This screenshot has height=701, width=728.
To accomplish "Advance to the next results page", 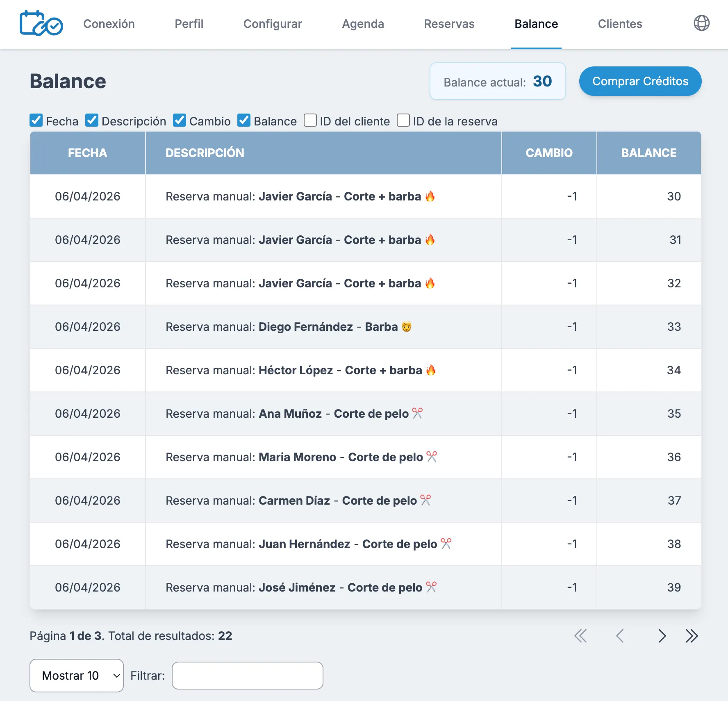I will tap(662, 636).
